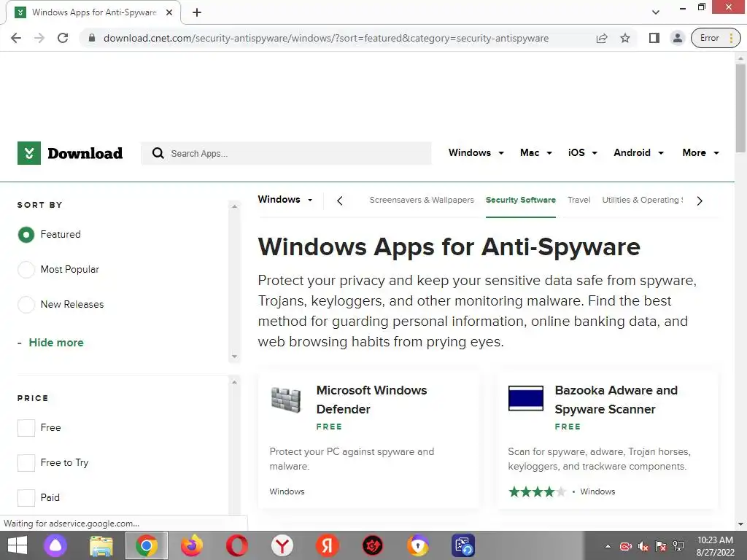Switch to Chrome in the taskbar
Viewport: 747px width, 560px height.
pyautogui.click(x=146, y=545)
